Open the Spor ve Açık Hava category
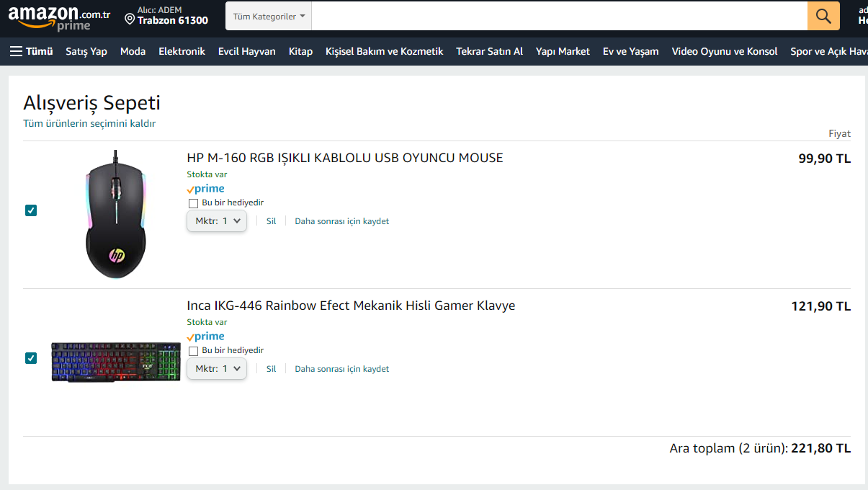The image size is (868, 490). [829, 51]
